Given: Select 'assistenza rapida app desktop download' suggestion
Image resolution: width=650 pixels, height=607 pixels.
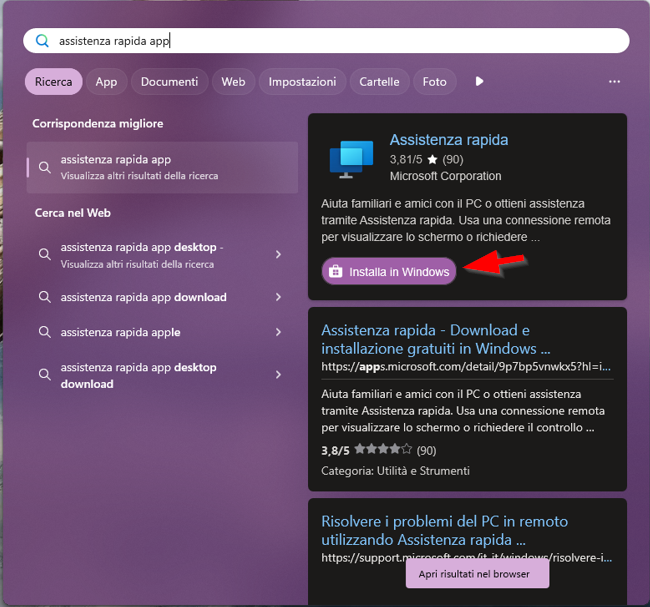Looking at the screenshot, I should 162,375.
